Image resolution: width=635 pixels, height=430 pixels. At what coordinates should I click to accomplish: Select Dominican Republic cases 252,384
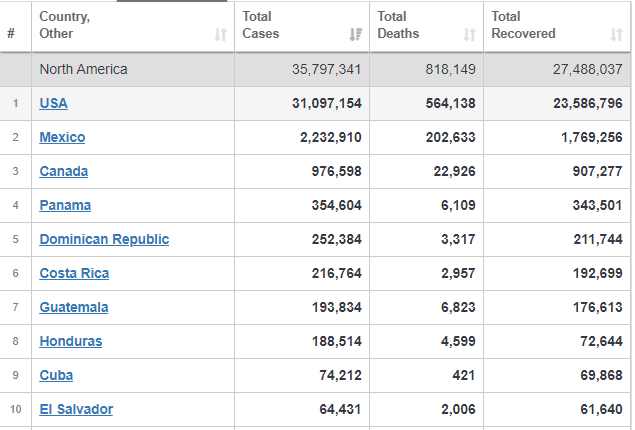(337, 239)
